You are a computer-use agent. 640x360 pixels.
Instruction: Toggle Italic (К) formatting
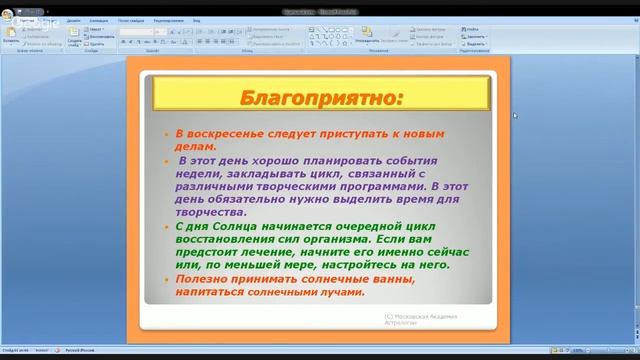tap(131, 42)
